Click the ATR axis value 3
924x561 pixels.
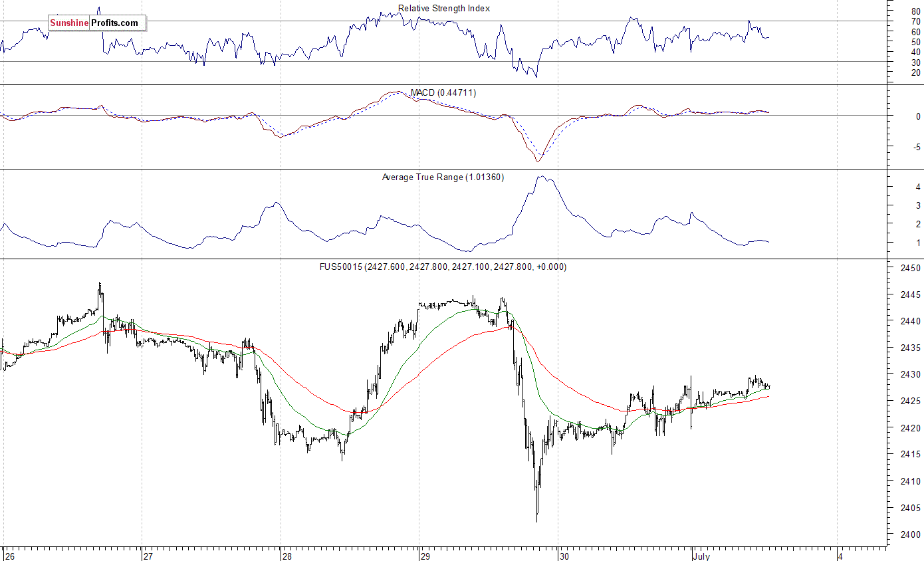click(918, 205)
